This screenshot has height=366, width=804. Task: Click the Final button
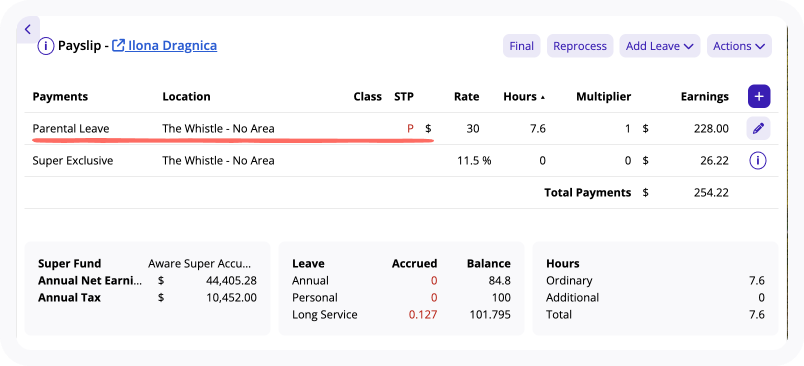[x=521, y=46]
